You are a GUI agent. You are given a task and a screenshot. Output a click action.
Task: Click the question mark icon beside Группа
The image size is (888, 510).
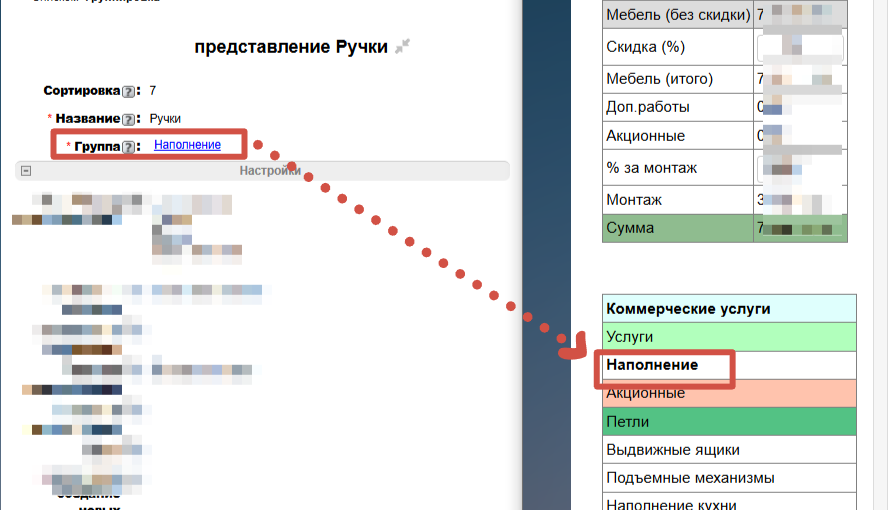(128, 146)
